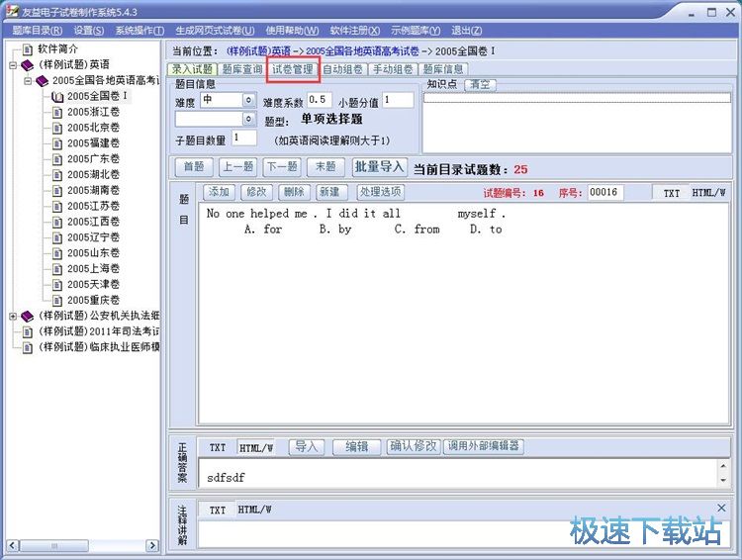Click the document icon beside 软件简介
The image size is (742, 560).
click(x=28, y=49)
